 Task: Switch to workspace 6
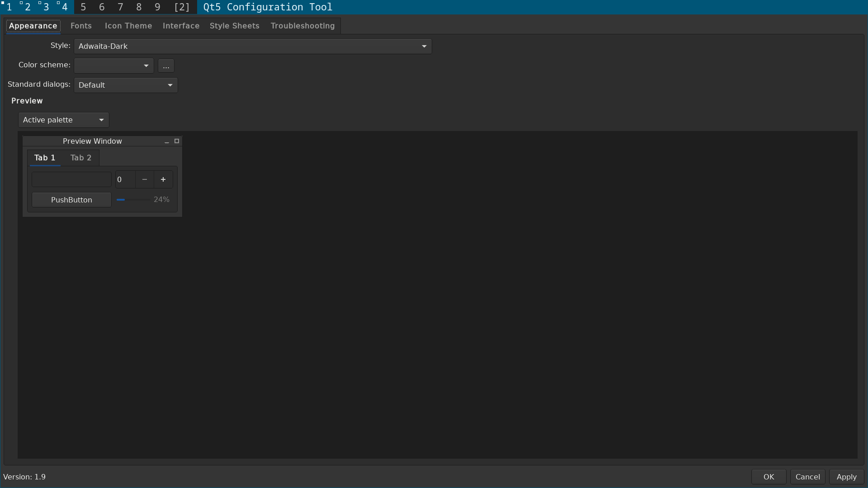click(102, 7)
